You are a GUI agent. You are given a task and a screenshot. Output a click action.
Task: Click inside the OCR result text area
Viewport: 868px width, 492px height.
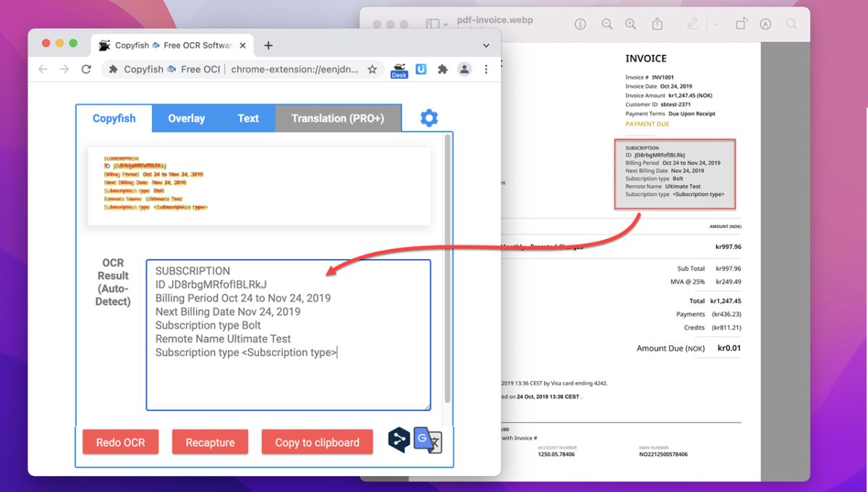(x=289, y=335)
